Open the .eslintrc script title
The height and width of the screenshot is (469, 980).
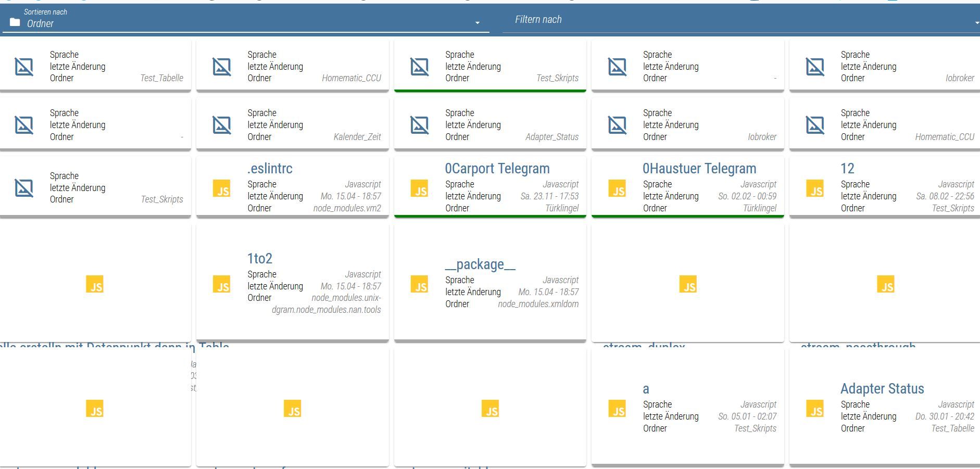point(270,169)
